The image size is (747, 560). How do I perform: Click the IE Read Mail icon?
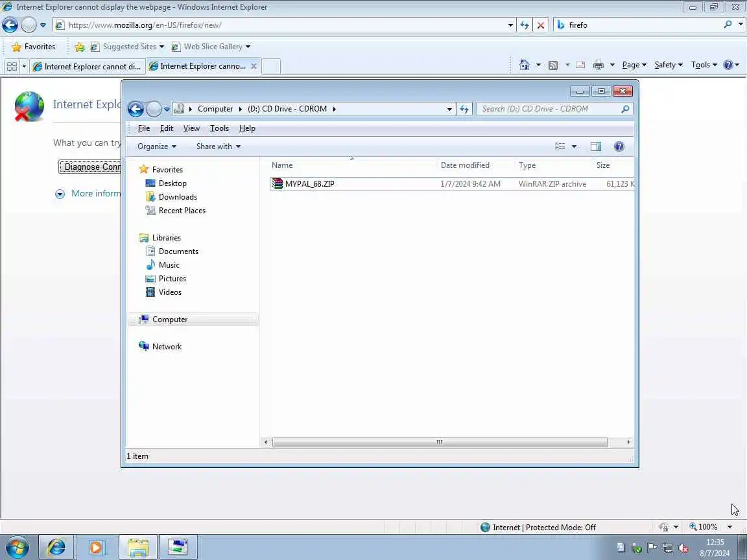(x=580, y=65)
